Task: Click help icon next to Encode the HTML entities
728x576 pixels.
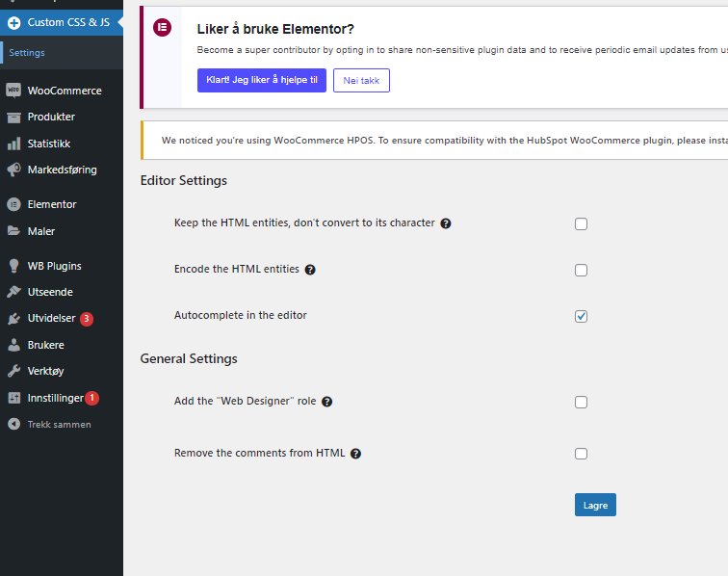Action: click(310, 270)
